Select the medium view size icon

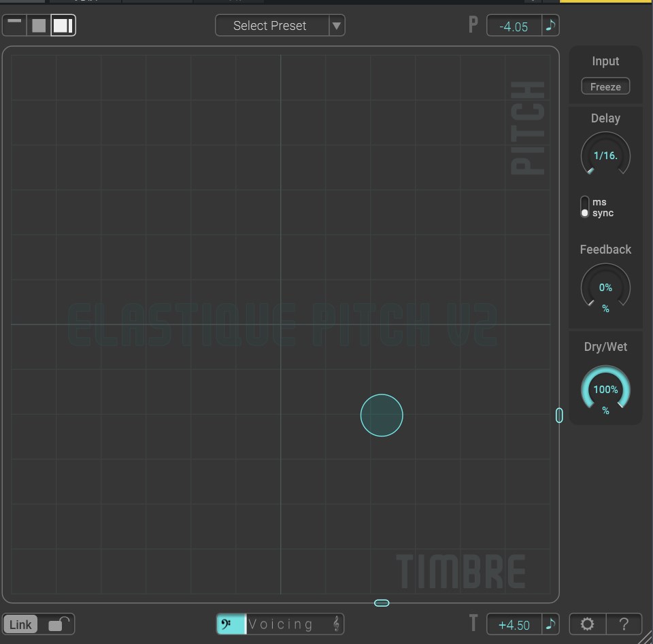[39, 26]
